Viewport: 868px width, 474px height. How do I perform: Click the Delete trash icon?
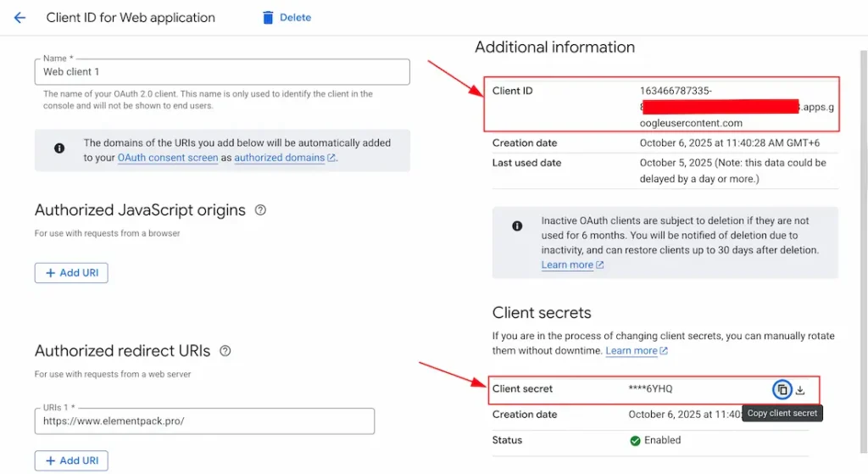[x=268, y=18]
